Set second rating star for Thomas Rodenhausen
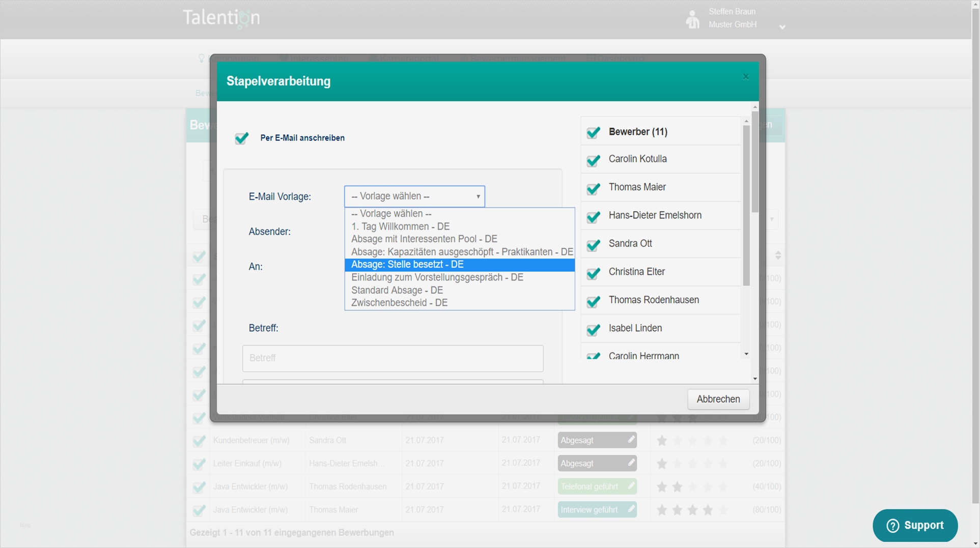980x548 pixels. tap(677, 487)
